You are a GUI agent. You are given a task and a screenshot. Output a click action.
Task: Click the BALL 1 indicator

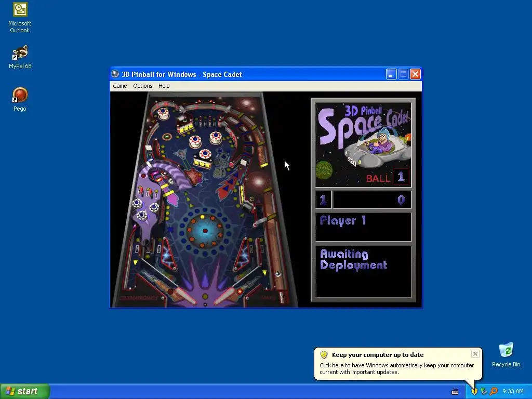click(387, 178)
